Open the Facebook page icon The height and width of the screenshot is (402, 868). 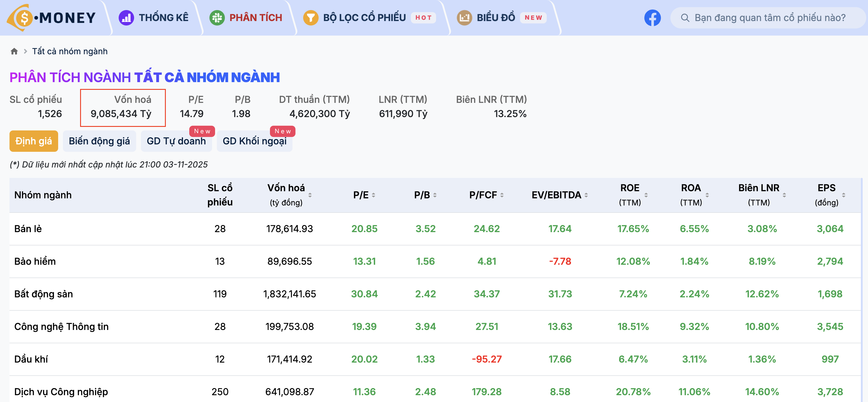click(652, 17)
